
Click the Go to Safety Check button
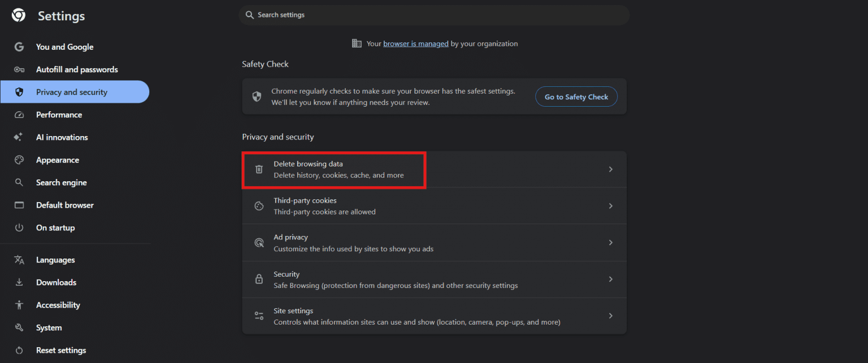pyautogui.click(x=576, y=97)
